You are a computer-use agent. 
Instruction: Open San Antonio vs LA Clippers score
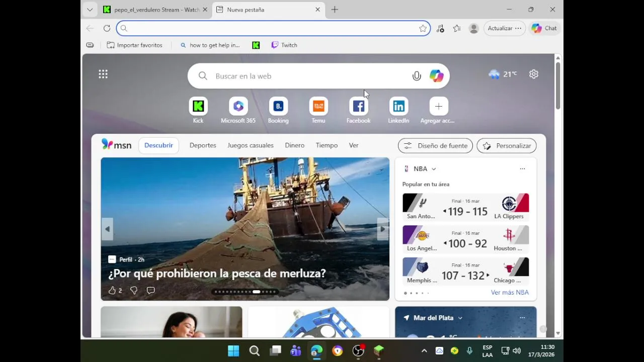coord(466,207)
